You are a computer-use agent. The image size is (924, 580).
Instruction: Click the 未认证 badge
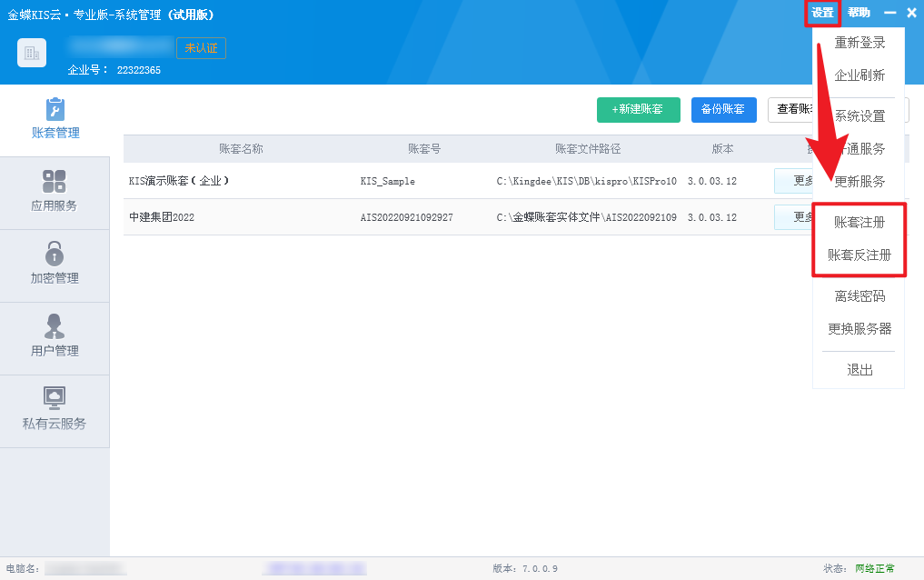pos(201,48)
